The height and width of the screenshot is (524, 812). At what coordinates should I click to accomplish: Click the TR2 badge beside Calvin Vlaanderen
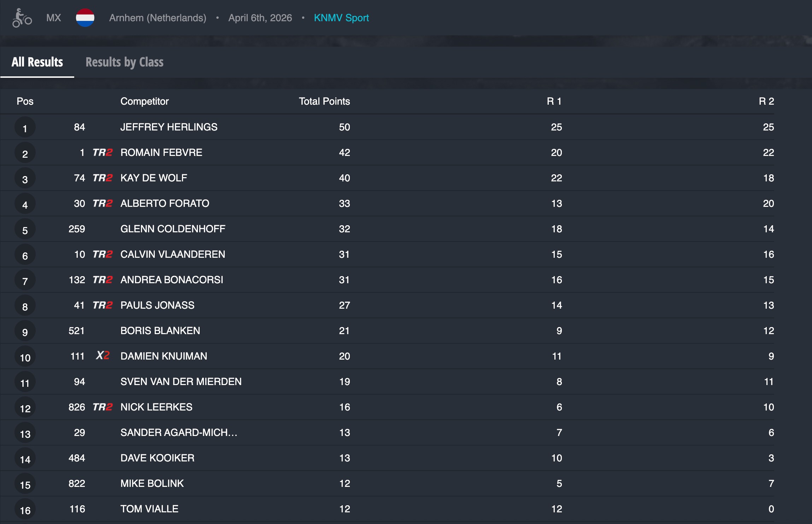[x=102, y=254]
